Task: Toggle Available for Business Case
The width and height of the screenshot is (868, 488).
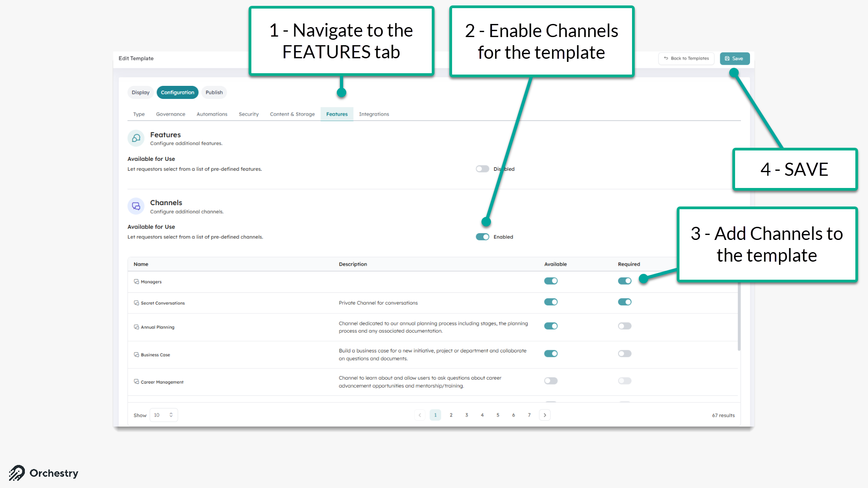Action: click(x=551, y=353)
